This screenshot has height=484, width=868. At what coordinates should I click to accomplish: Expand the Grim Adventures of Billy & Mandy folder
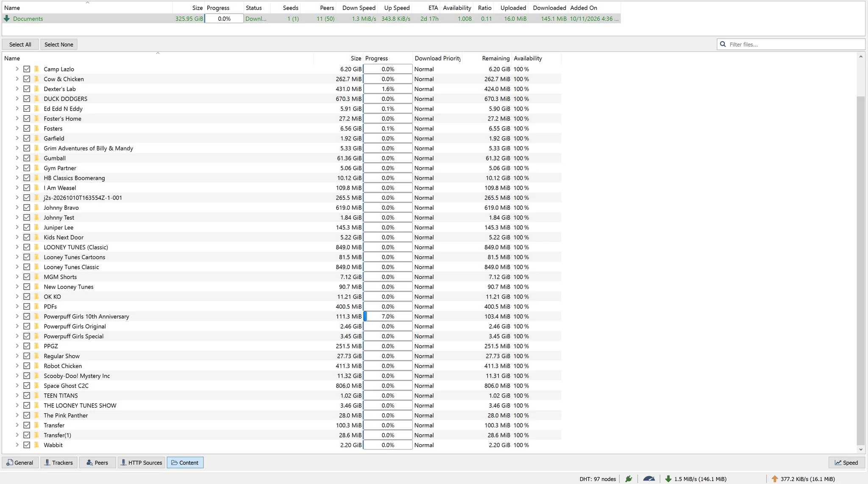17,148
